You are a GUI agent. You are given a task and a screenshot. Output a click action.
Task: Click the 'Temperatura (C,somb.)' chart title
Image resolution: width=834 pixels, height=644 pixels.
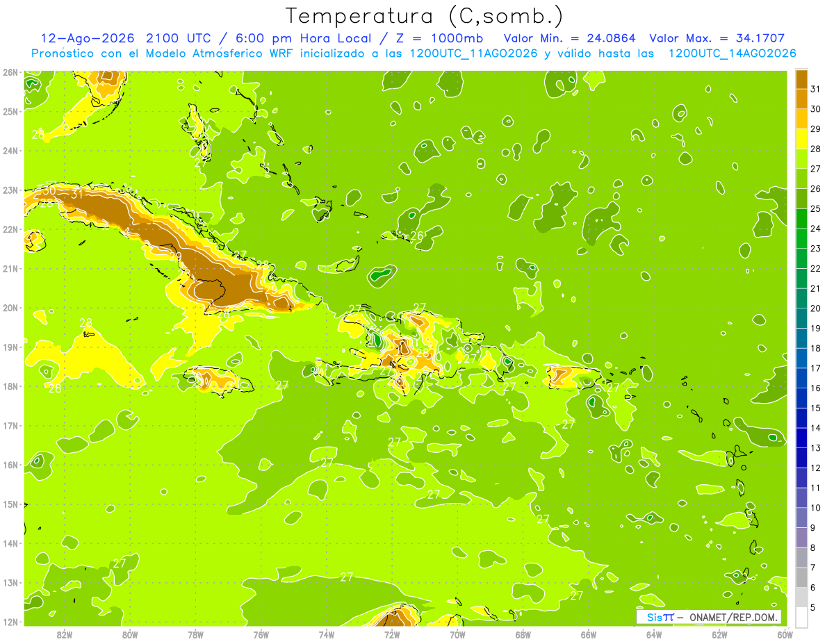coord(424,17)
